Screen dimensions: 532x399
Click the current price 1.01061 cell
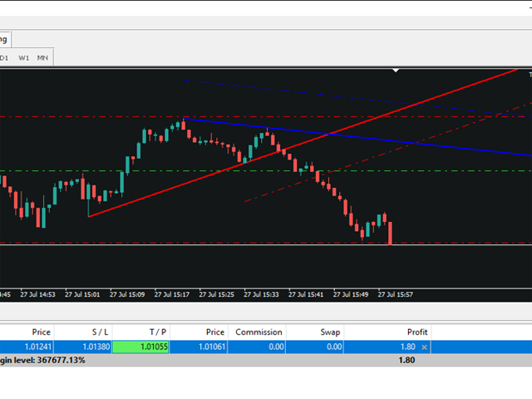click(199, 347)
